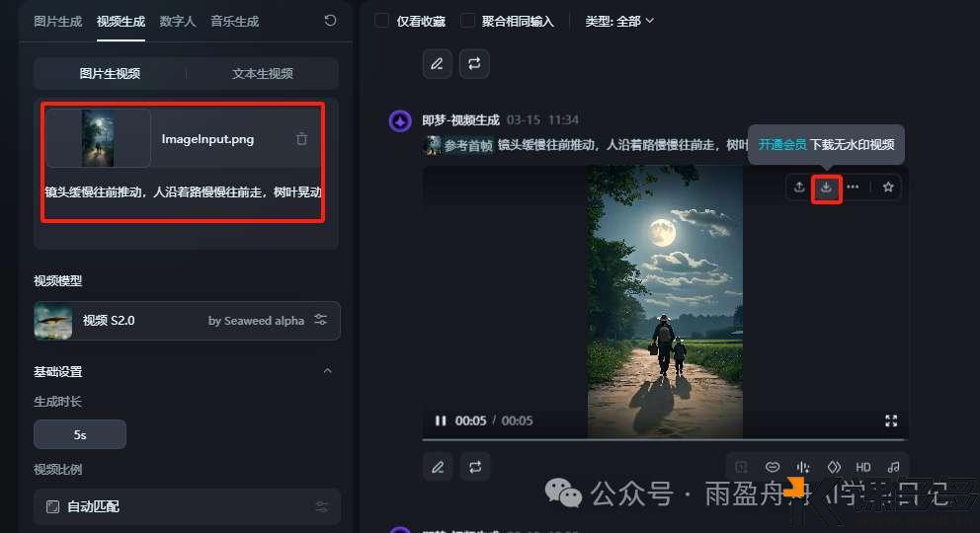The height and width of the screenshot is (533, 980).
Task: Click the moonlit path video preview
Action: pyautogui.click(x=665, y=301)
